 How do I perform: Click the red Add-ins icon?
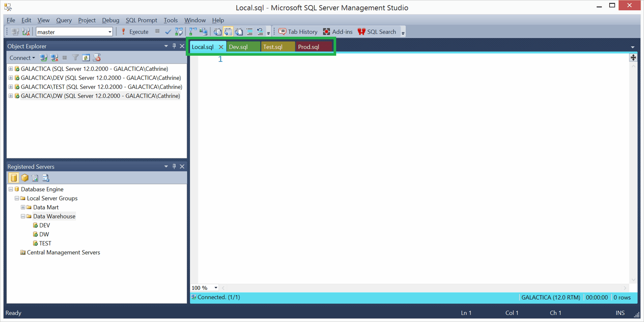326,32
